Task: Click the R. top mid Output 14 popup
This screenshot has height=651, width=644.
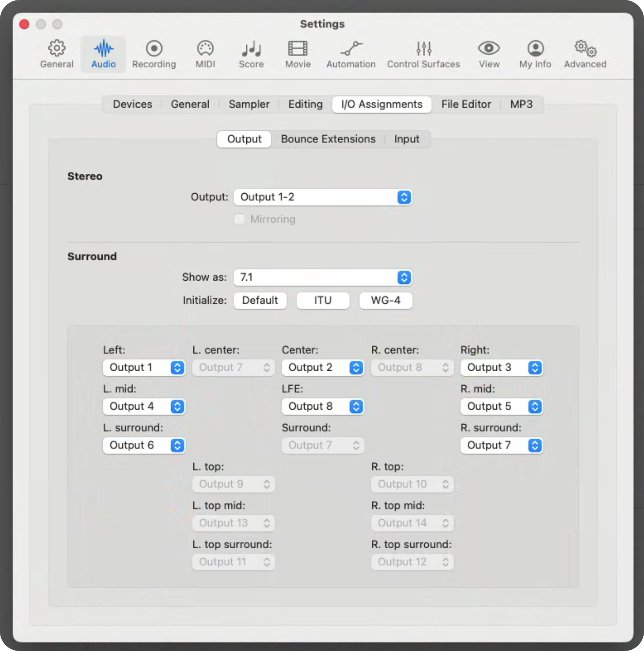Action: click(x=412, y=523)
